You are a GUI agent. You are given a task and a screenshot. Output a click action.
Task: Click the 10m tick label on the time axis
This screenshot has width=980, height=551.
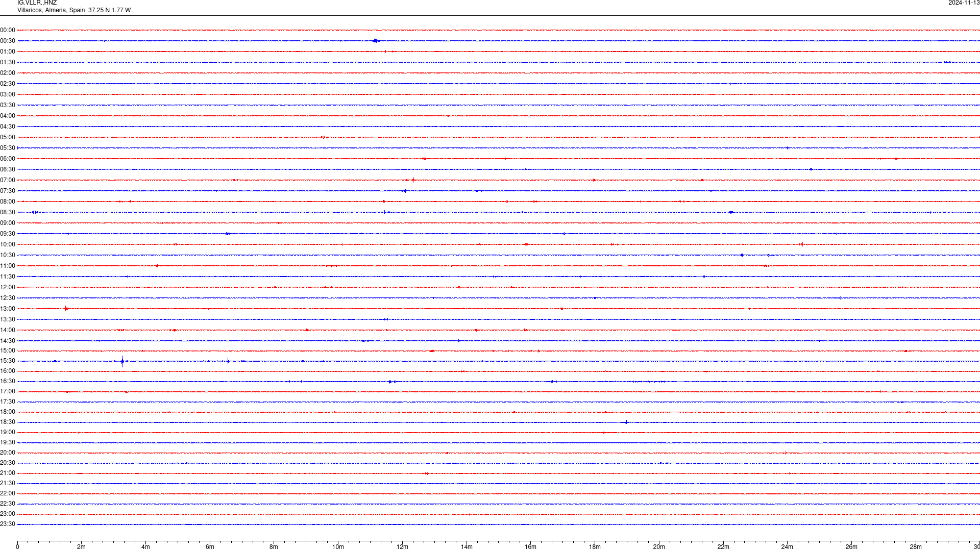[338, 547]
